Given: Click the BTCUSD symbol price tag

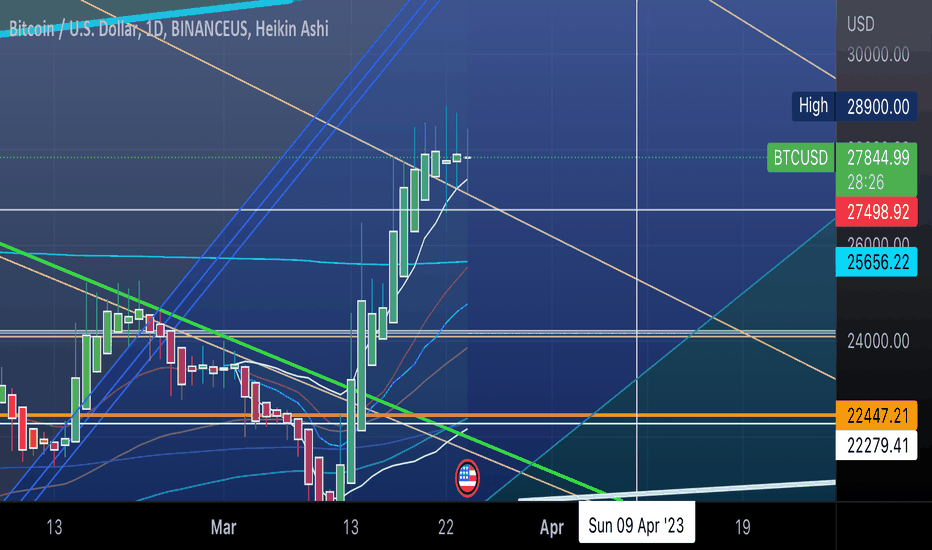Looking at the screenshot, I should [x=800, y=158].
